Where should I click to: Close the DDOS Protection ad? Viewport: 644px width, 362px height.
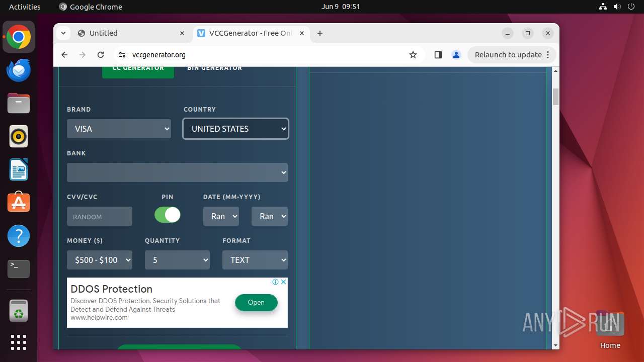[283, 282]
